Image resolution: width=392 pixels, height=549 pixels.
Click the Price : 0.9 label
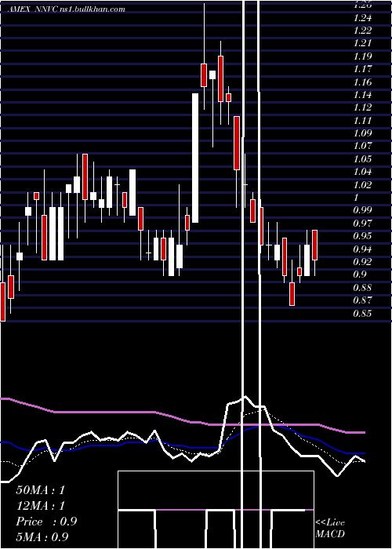[x=46, y=522]
